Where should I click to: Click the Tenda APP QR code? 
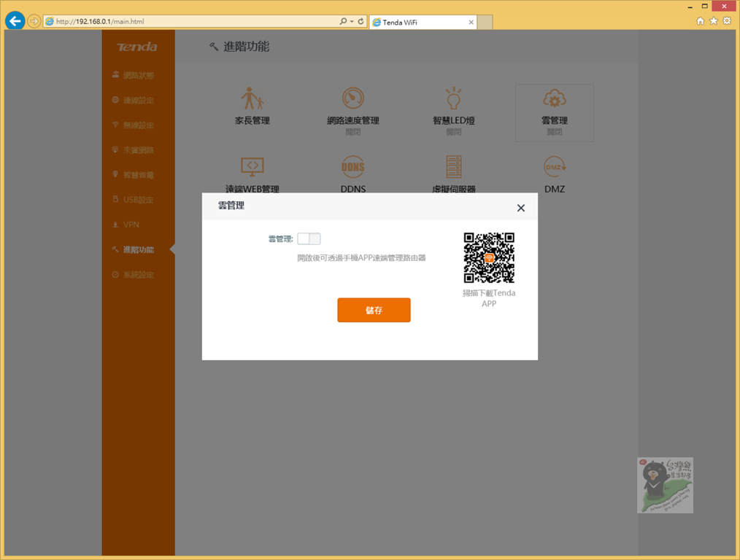coord(489,257)
